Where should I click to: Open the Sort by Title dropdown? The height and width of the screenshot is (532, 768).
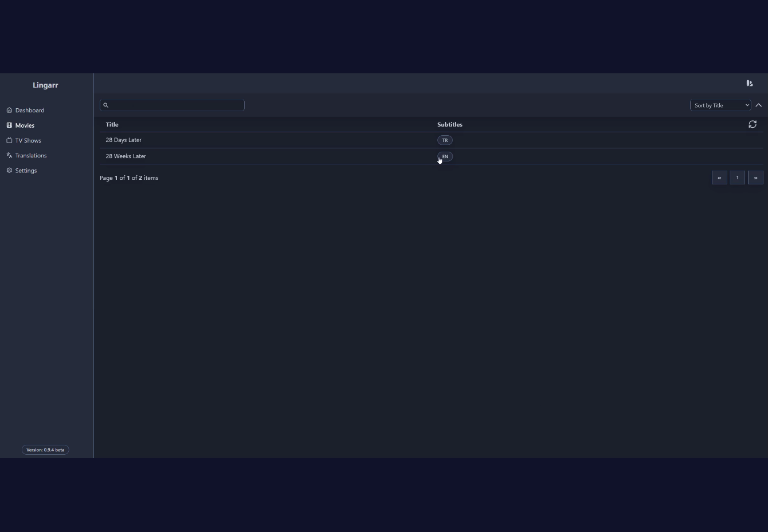pos(720,105)
